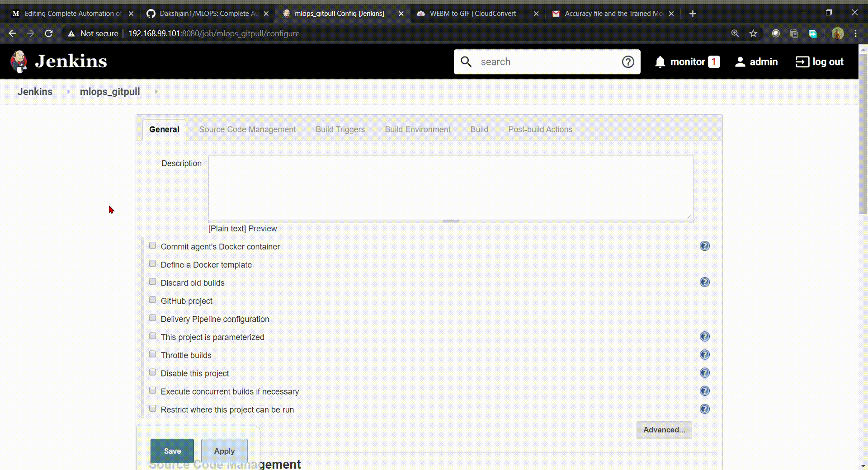Show help for Restrict where project runs

click(704, 409)
